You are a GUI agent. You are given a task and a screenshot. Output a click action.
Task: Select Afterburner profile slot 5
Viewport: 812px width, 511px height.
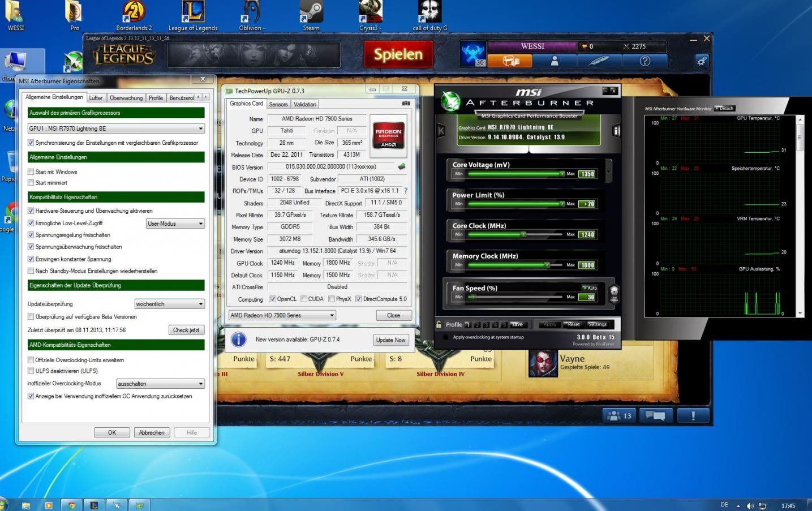pos(504,324)
